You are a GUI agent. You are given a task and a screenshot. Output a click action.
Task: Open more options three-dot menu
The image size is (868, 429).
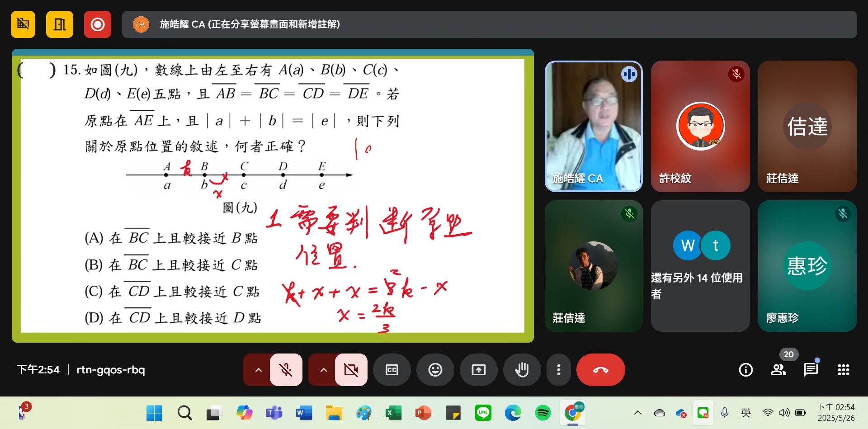click(x=559, y=370)
